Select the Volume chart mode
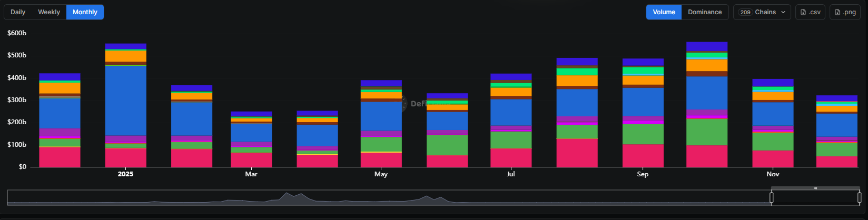This screenshot has width=868, height=220. pos(664,12)
